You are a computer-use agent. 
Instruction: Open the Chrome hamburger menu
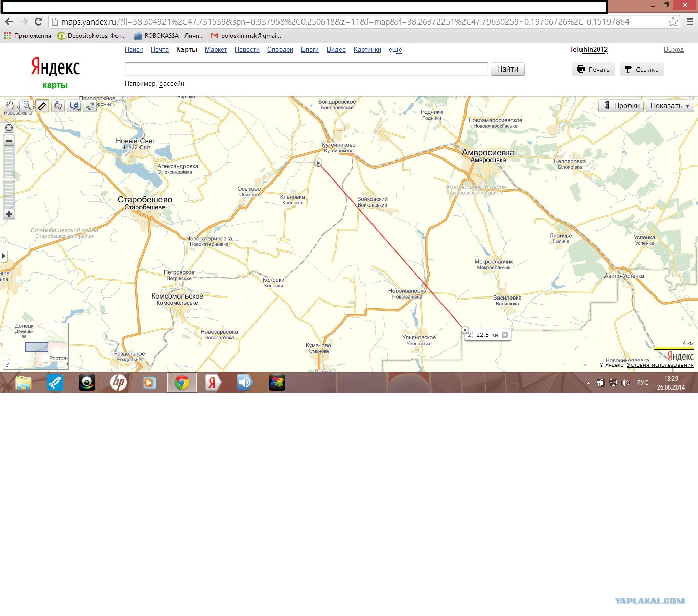tap(690, 21)
